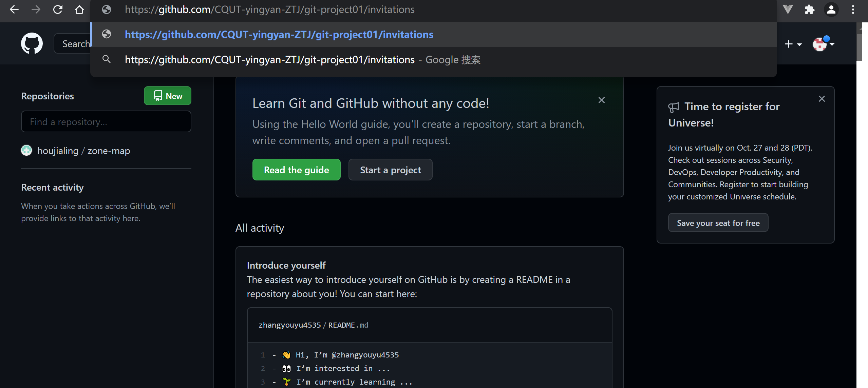Open the plus create-new dropdown

click(793, 43)
